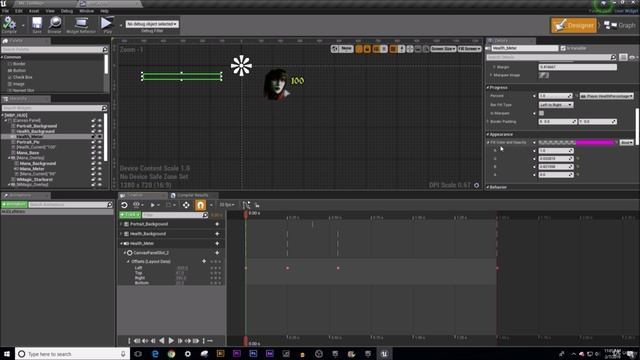Image resolution: width=640 pixels, height=360 pixels.
Task: Click the Browse toolbar icon
Action: click(x=54, y=24)
